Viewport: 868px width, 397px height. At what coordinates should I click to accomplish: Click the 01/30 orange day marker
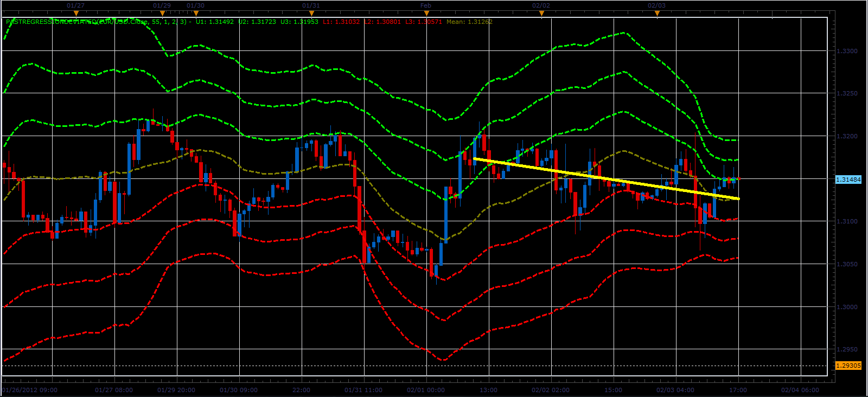[196, 13]
